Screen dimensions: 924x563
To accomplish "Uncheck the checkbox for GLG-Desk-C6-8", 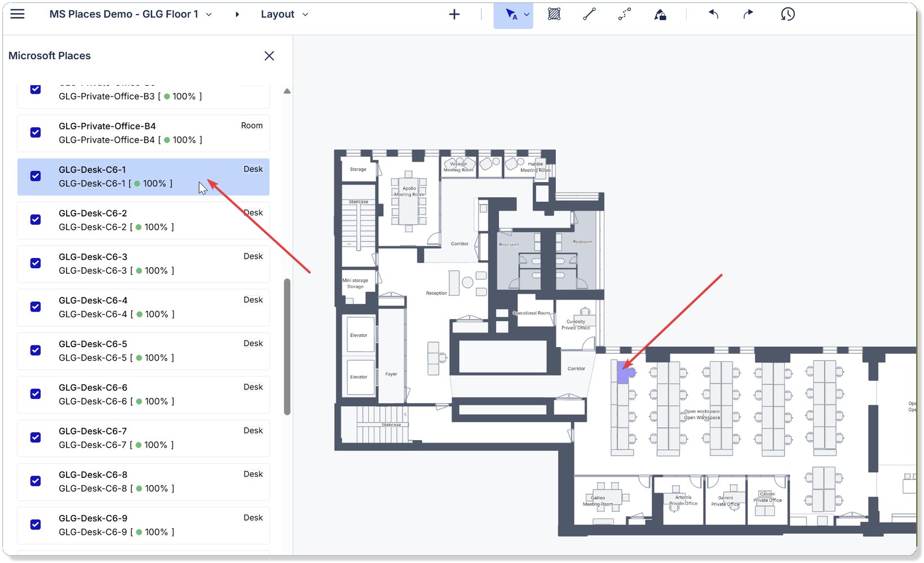I will point(36,481).
